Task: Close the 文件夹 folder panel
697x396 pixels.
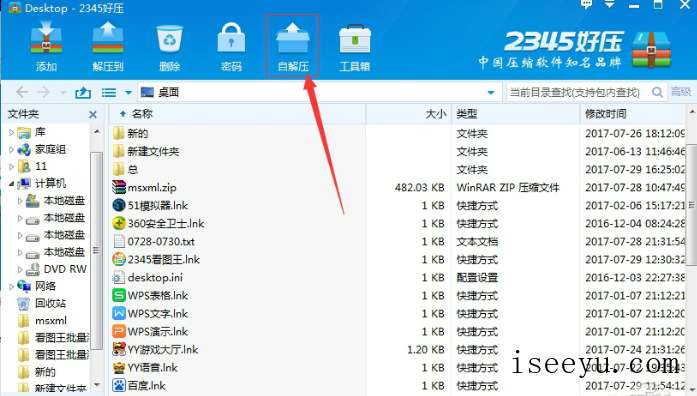Action: 92,115
